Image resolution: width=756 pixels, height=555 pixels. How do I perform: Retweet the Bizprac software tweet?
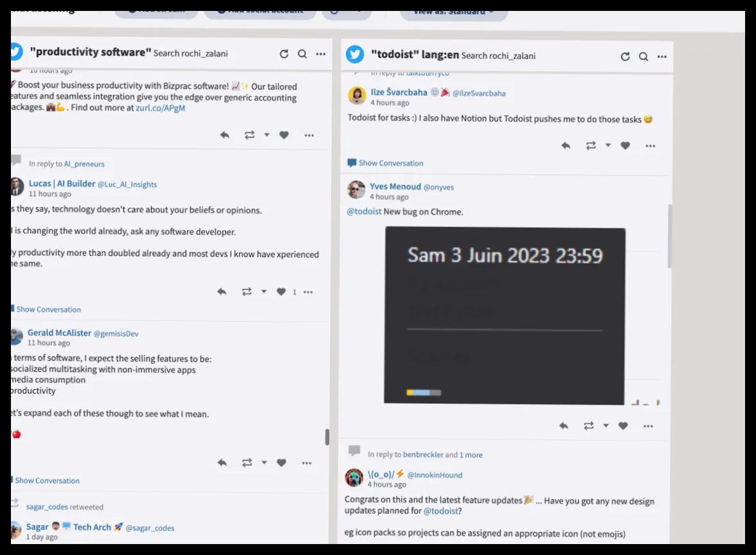click(249, 135)
